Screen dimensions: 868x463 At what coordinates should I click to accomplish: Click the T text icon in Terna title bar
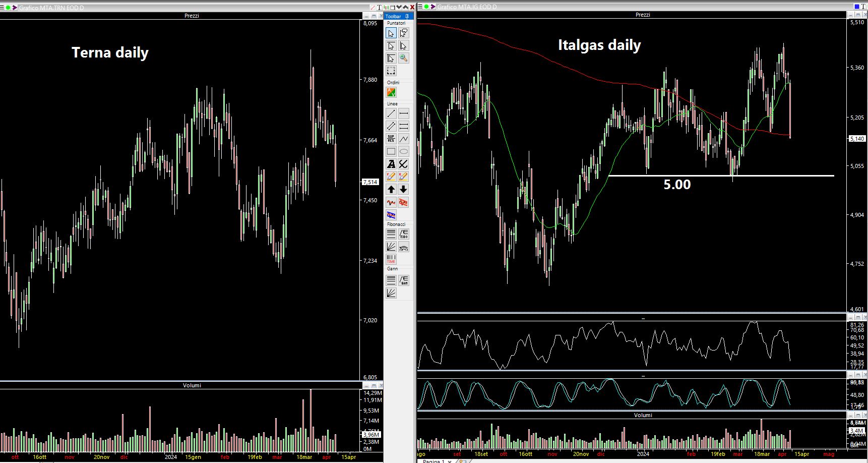(380, 7)
